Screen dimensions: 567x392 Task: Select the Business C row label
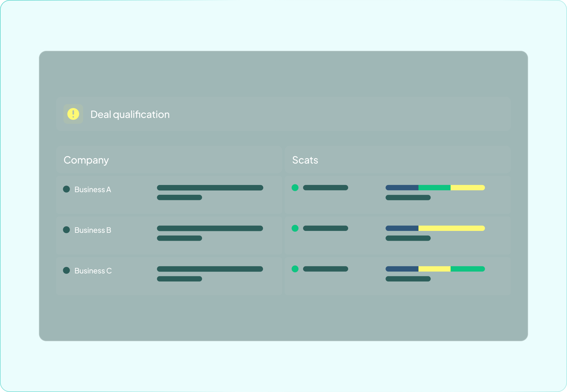coord(93,271)
